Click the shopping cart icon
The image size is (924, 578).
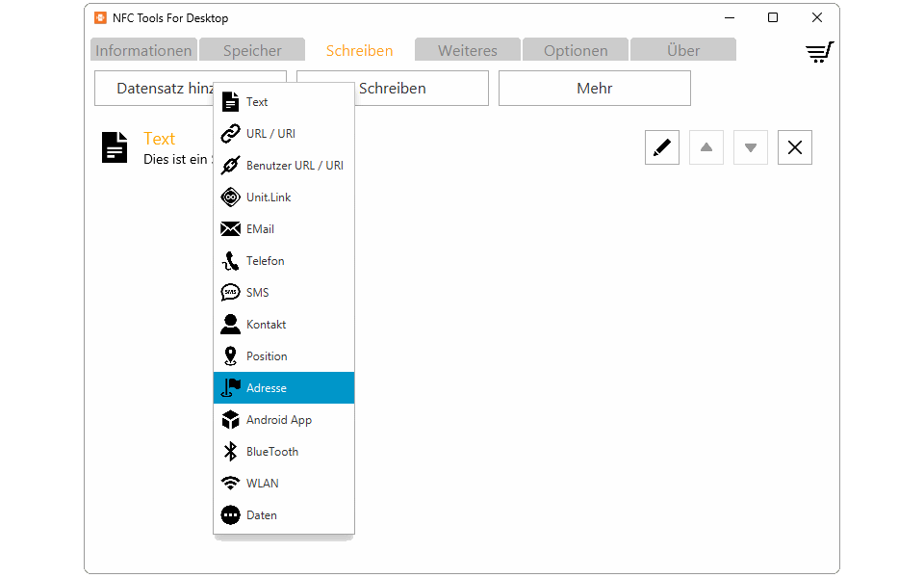tap(819, 52)
